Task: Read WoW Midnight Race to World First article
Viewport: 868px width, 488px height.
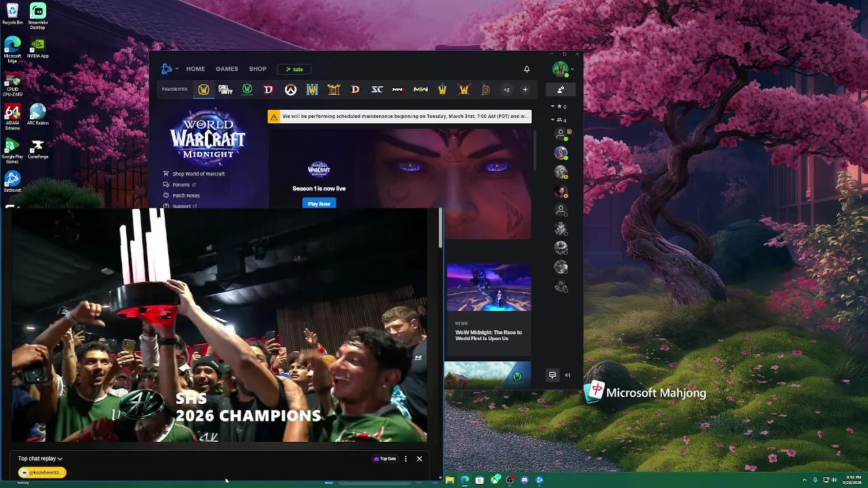Action: tap(488, 335)
